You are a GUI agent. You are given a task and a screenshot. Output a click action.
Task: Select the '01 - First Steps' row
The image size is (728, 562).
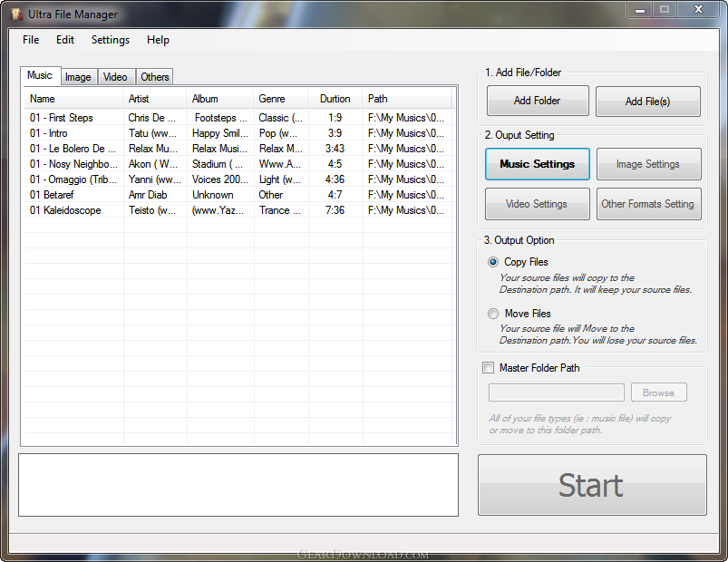tap(238, 118)
